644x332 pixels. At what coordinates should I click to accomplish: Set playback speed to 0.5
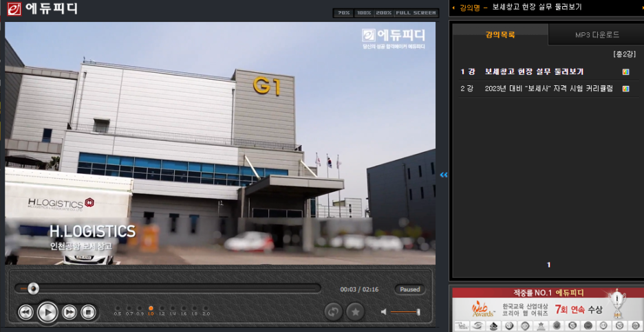pos(118,310)
